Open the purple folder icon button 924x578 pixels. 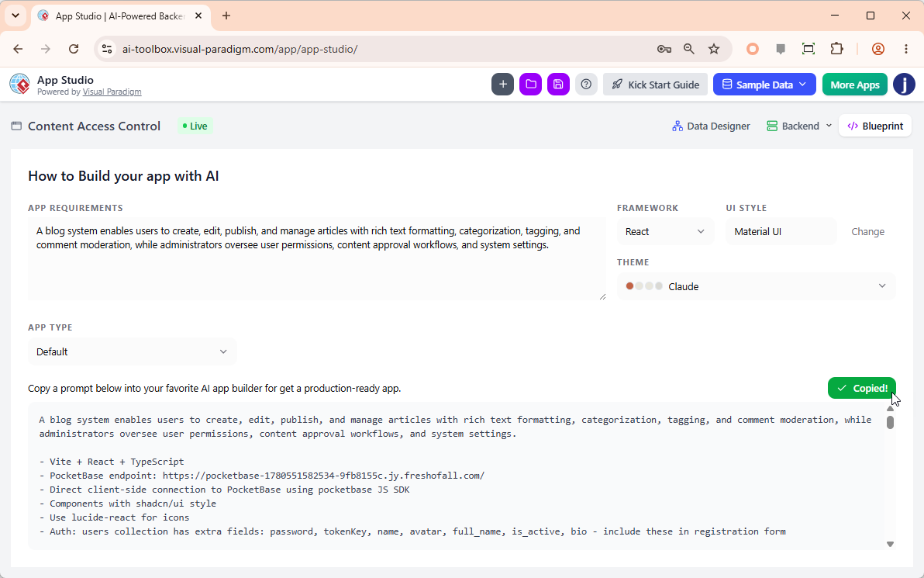[x=530, y=85]
